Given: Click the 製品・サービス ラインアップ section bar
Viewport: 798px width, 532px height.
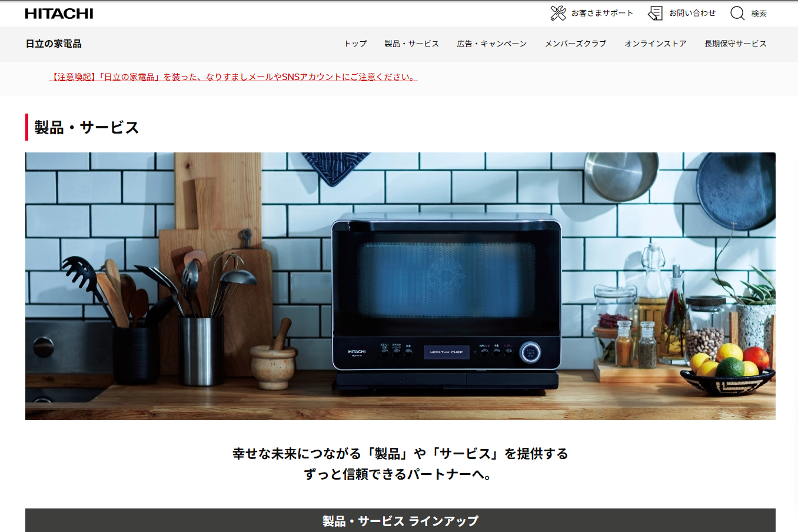Looking at the screenshot, I should (400, 520).
